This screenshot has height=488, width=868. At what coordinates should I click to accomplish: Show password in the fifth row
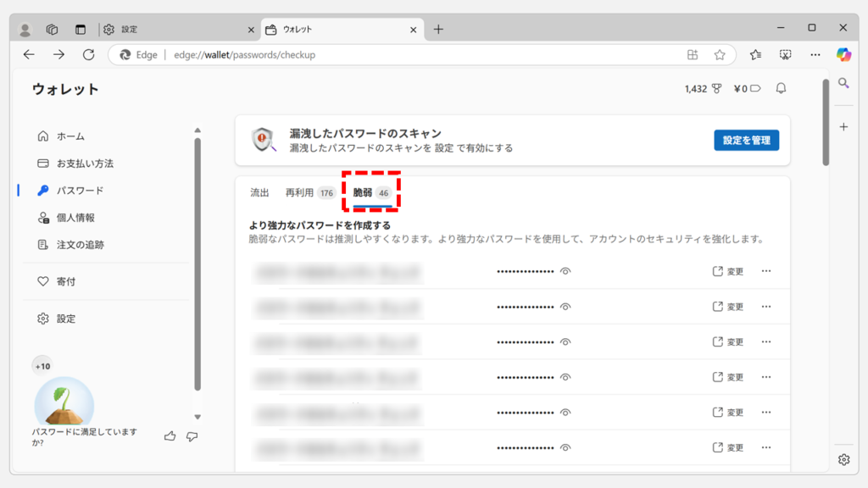[565, 413]
